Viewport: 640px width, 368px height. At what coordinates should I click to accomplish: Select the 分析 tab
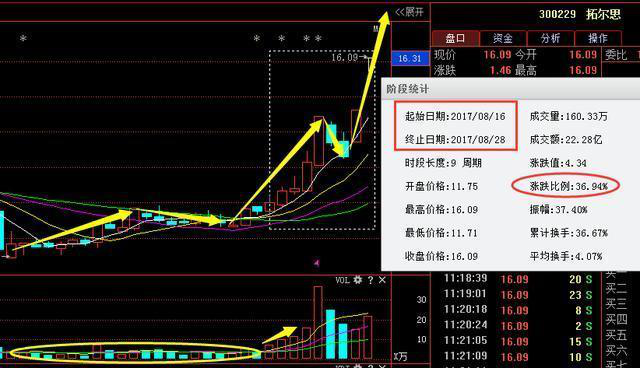(x=550, y=38)
